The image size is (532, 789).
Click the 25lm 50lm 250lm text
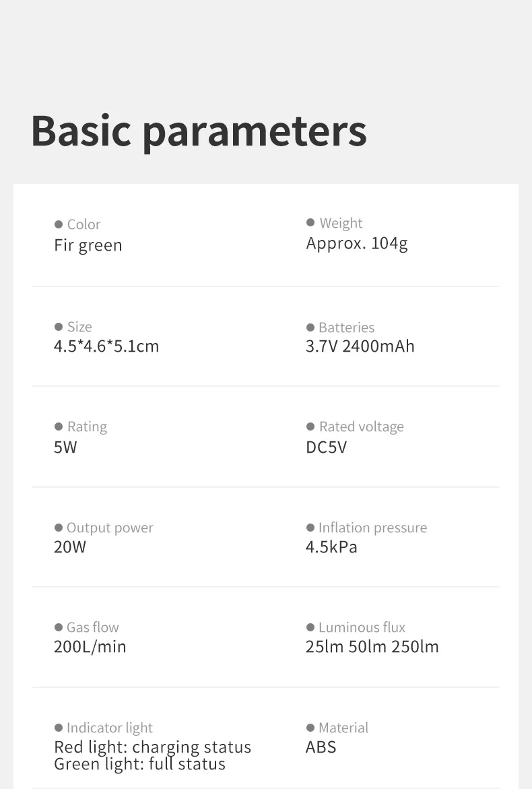click(x=372, y=647)
